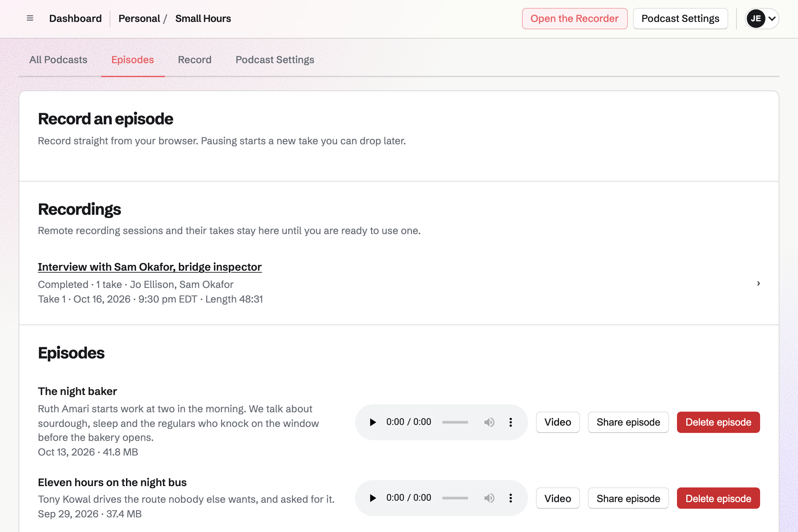Open more options for The night baker player
The height and width of the screenshot is (532, 798).
tap(511, 422)
